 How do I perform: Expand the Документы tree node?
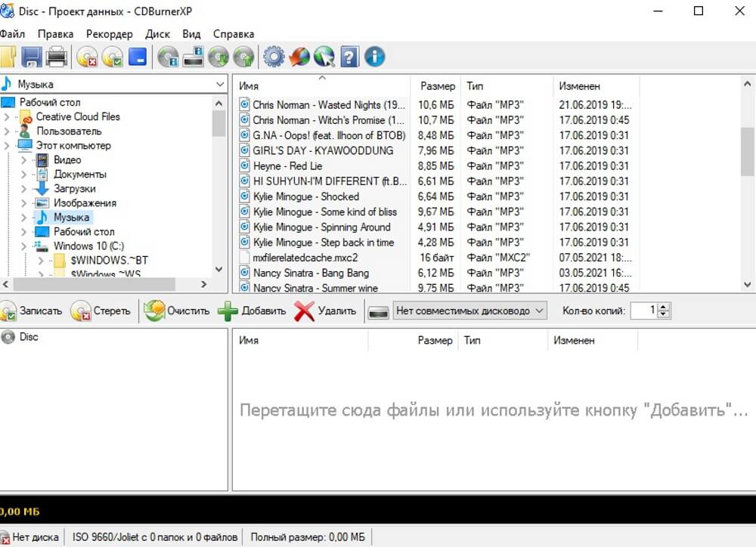23,175
